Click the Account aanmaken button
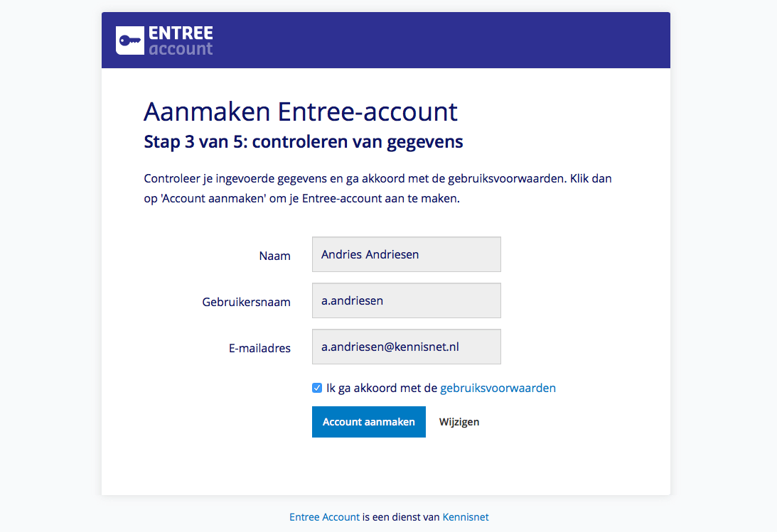Screen dimensions: 777x532 (x=369, y=422)
